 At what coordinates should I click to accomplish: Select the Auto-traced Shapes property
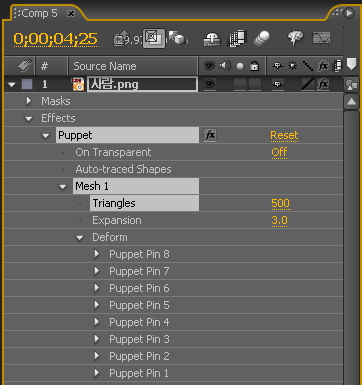[x=123, y=169]
